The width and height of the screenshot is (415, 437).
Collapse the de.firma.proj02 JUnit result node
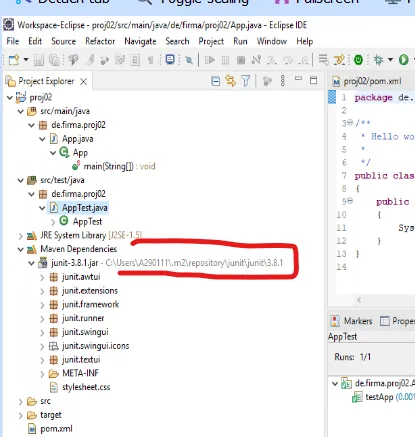[x=335, y=384]
